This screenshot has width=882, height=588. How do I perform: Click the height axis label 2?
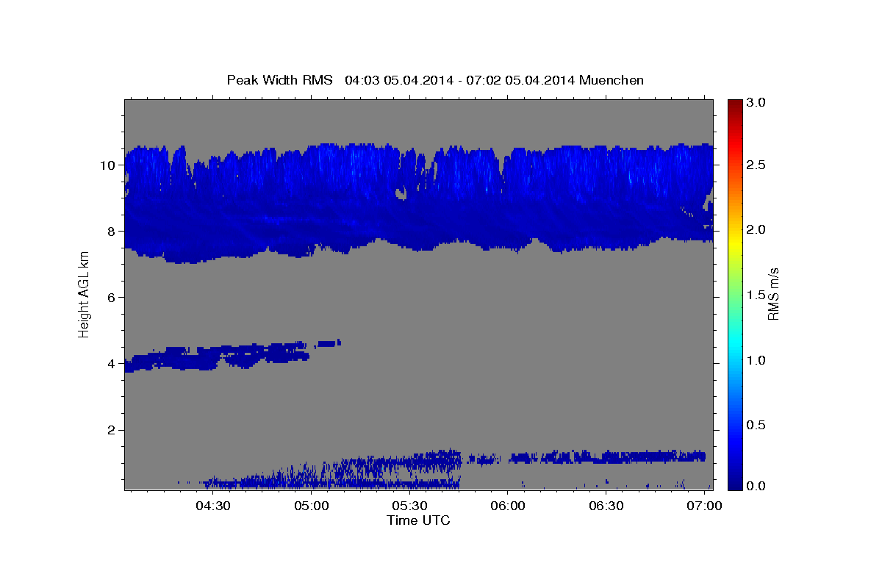pyautogui.click(x=112, y=429)
